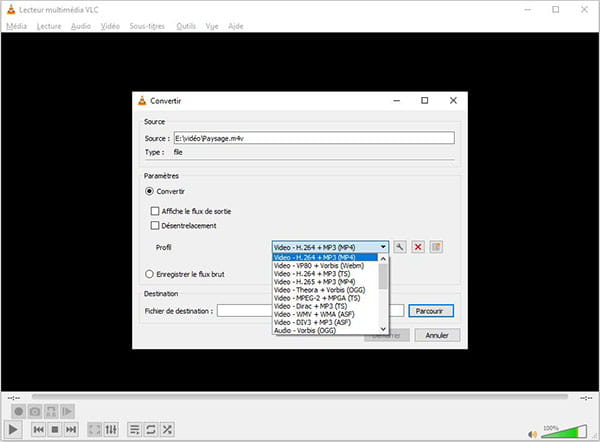Click the red record button
Image resolution: width=600 pixels, height=442 pixels.
pos(18,412)
